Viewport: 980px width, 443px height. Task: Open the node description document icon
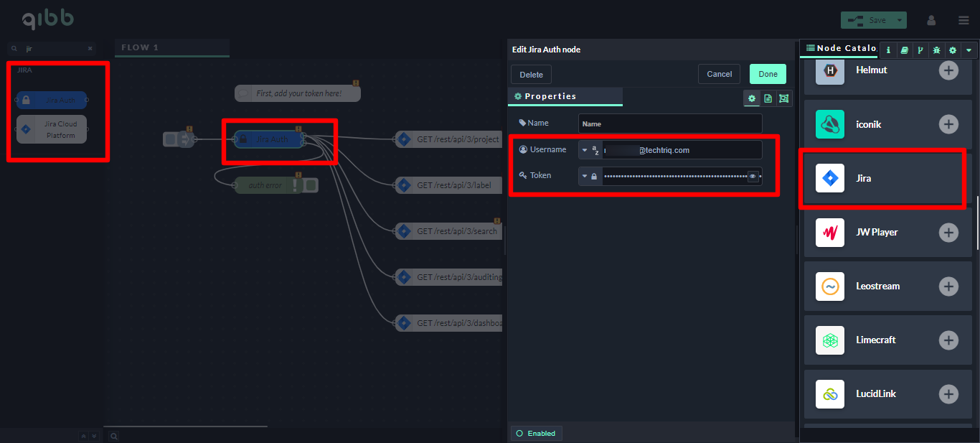point(768,98)
